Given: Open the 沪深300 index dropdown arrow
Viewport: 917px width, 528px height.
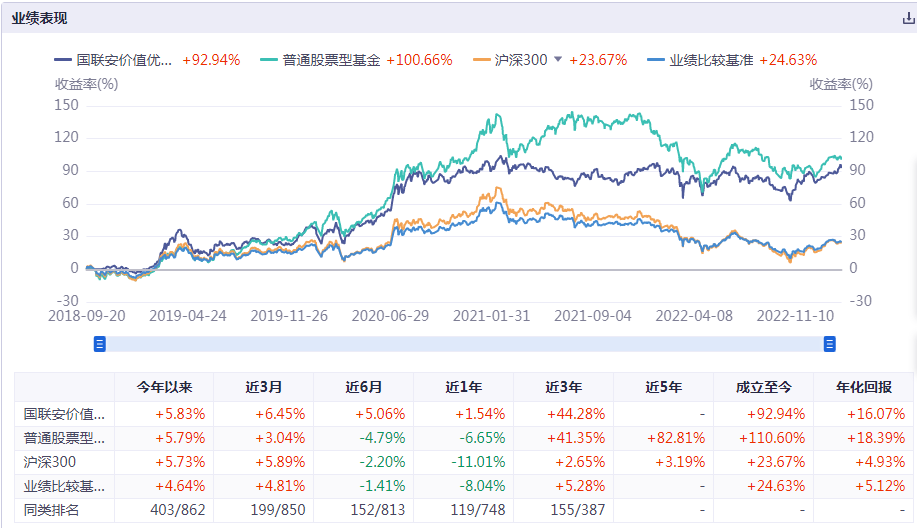Looking at the screenshot, I should (x=558, y=60).
